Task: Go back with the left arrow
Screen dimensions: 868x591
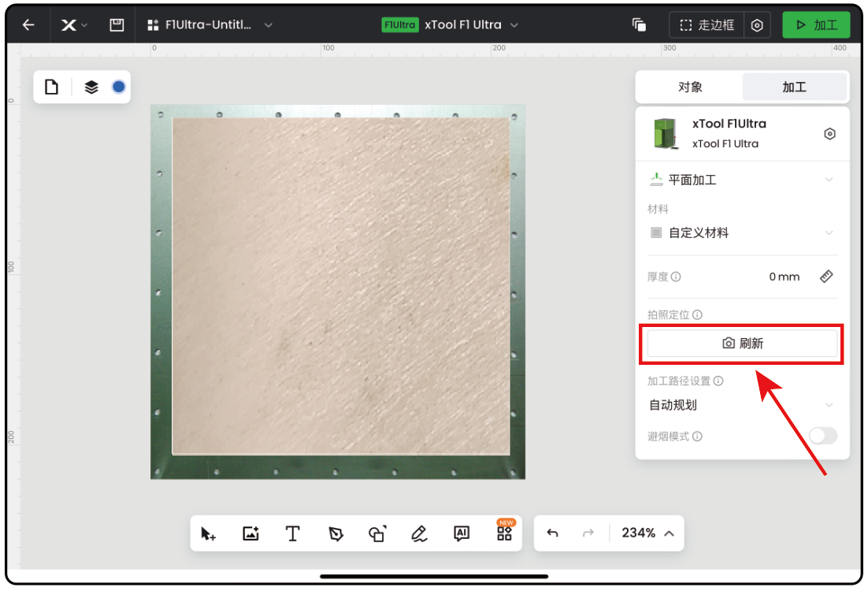Action: (x=28, y=25)
